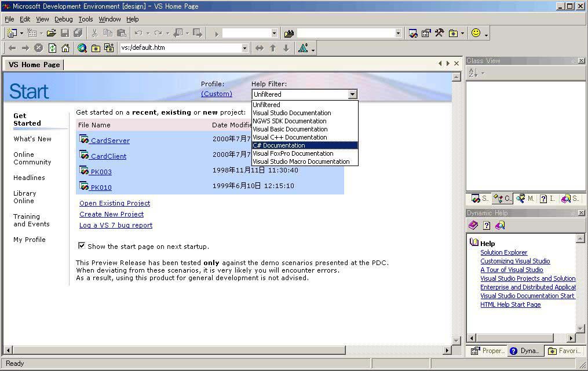Open the Properties window toolbar icon
Image resolution: width=588 pixels, height=371 pixels.
pyautogui.click(x=426, y=33)
